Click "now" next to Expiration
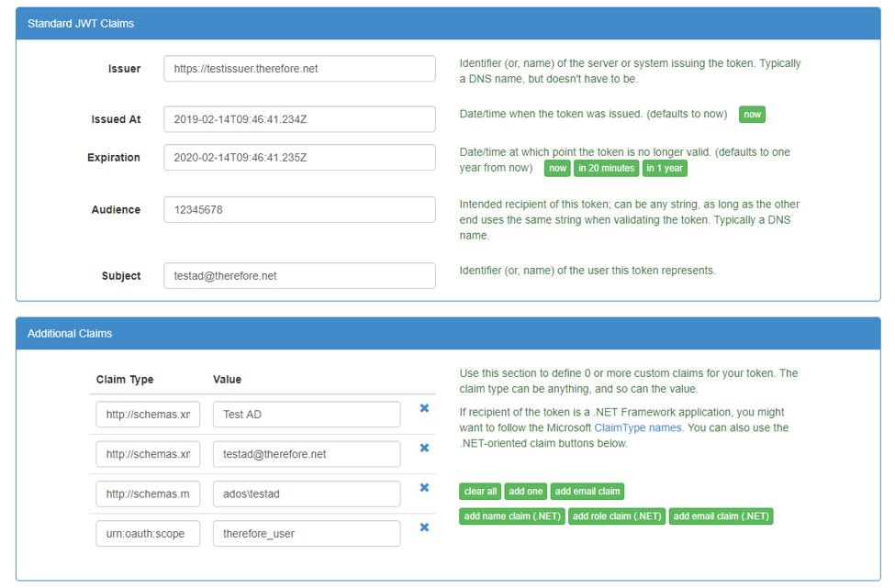The width and height of the screenshot is (895, 588). 557,168
